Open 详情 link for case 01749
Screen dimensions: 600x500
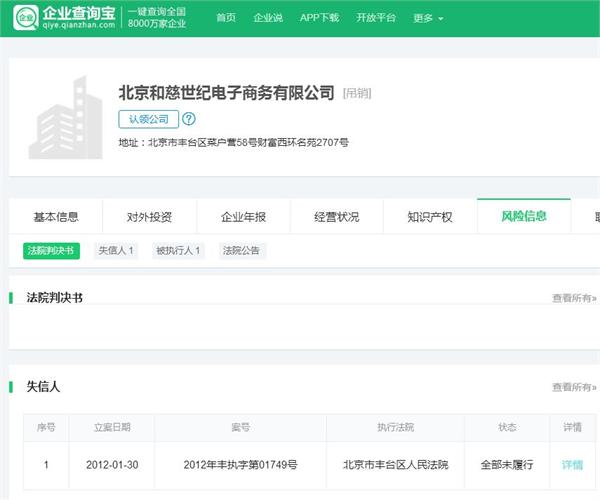[572, 465]
